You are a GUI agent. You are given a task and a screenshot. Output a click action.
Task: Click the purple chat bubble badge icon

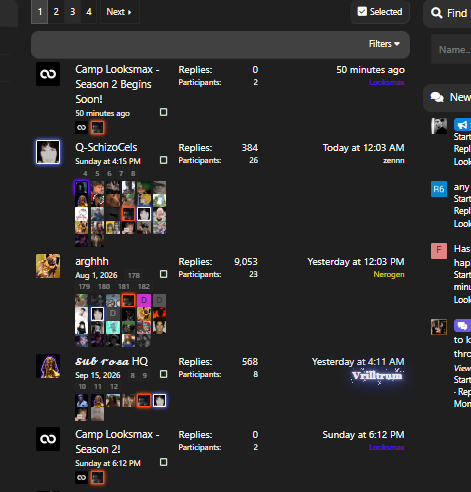462,325
